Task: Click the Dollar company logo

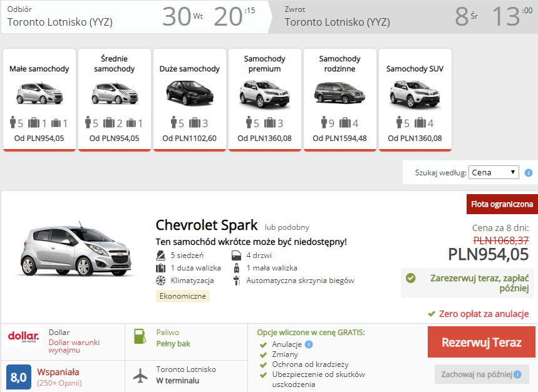Action: (23, 336)
